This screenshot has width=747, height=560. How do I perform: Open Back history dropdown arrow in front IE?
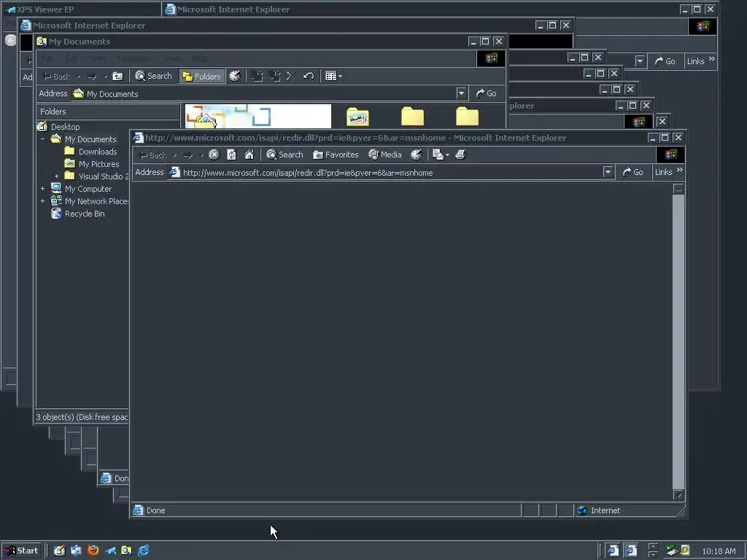coord(175,155)
